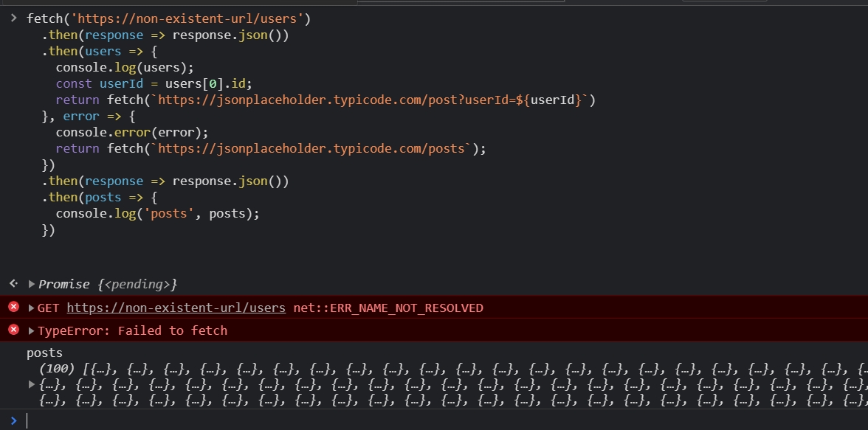Click console.error(error) in the logged code
The image size is (868, 430).
tap(132, 133)
